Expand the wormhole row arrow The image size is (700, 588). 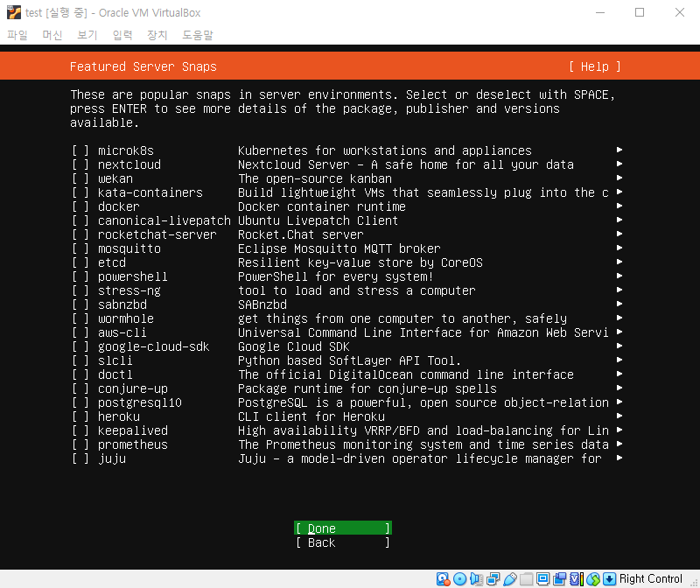coord(619,318)
